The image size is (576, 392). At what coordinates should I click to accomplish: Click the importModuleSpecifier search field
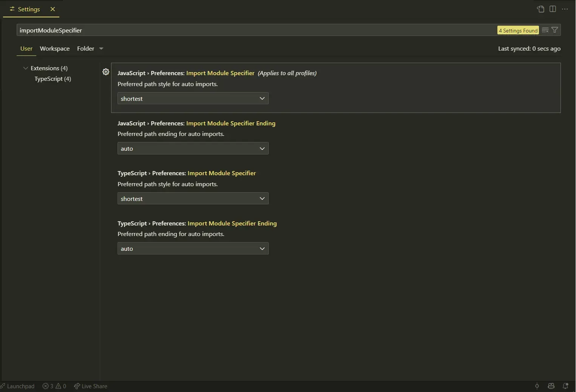tap(257, 30)
